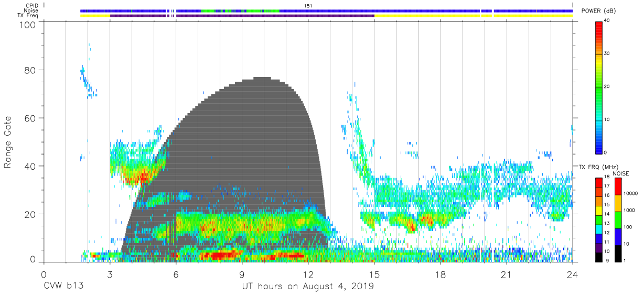Click the CPID value '151'

(x=308, y=6)
